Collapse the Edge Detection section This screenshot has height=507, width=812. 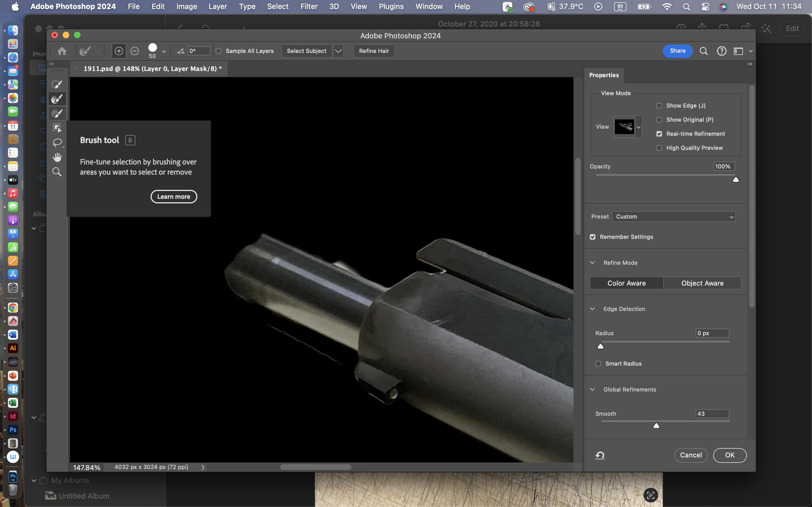592,309
